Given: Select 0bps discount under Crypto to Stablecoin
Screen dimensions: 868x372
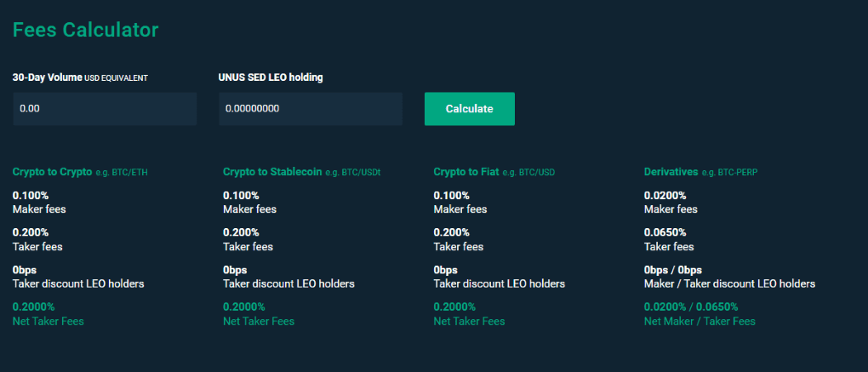Looking at the screenshot, I should [235, 270].
